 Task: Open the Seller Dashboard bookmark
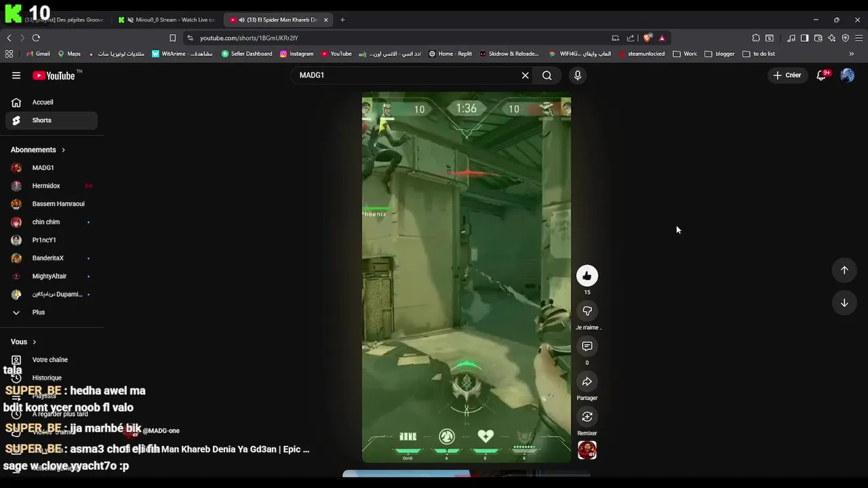pyautogui.click(x=247, y=54)
